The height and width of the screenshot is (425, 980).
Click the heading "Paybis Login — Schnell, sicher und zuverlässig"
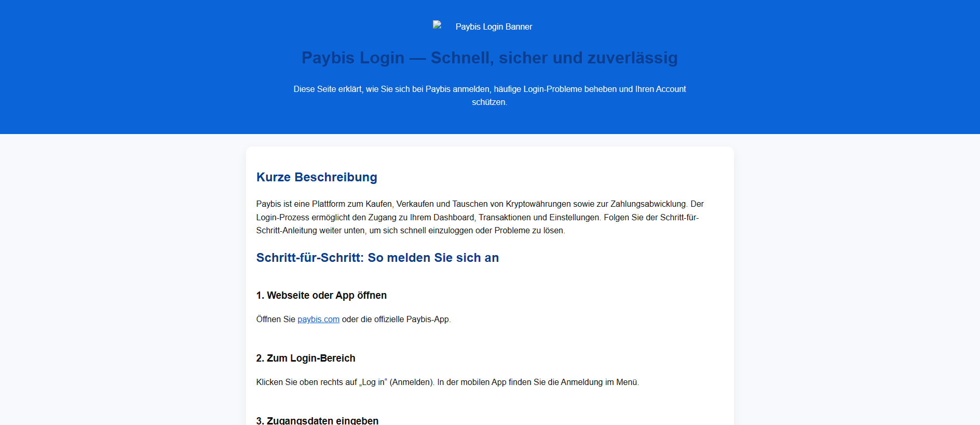click(x=489, y=58)
